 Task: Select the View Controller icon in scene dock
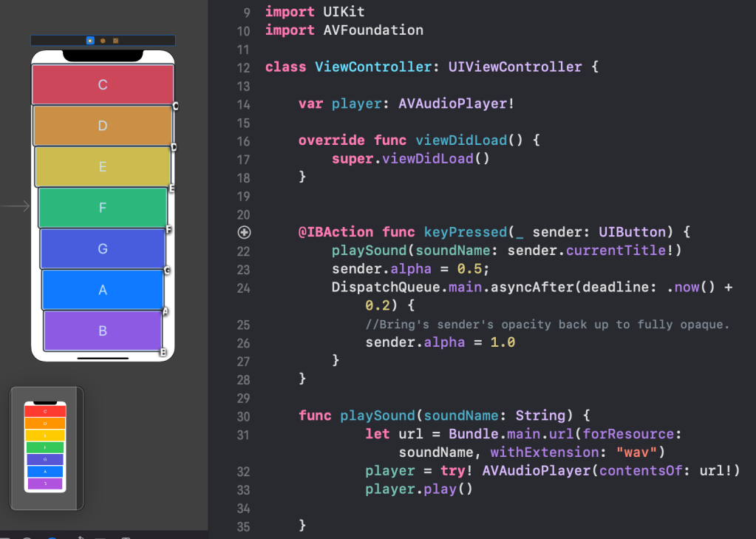[90, 41]
